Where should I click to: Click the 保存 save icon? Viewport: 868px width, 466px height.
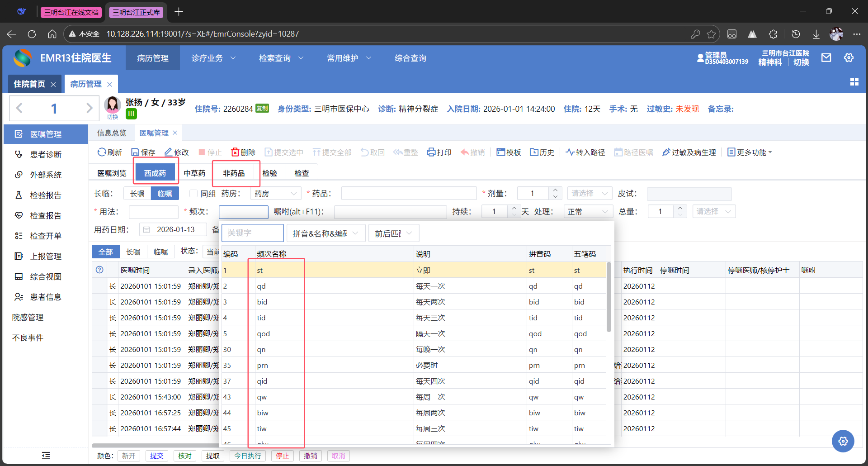[135, 152]
